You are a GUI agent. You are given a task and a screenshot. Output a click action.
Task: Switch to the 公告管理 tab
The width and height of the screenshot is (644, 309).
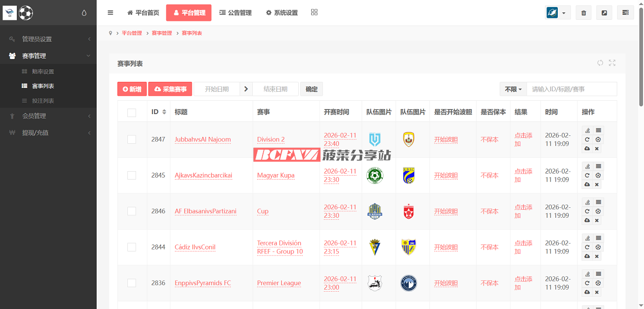(x=235, y=13)
